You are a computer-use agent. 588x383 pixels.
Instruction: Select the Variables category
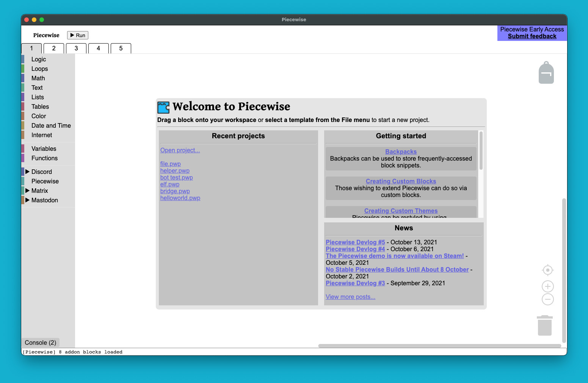(43, 149)
